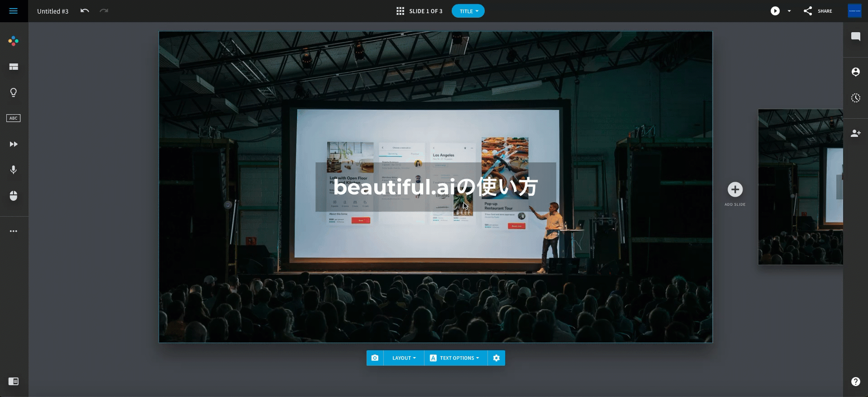Open the TEXT OPTIONS dropdown
Screen dimensions: 868x397
[x=455, y=358]
